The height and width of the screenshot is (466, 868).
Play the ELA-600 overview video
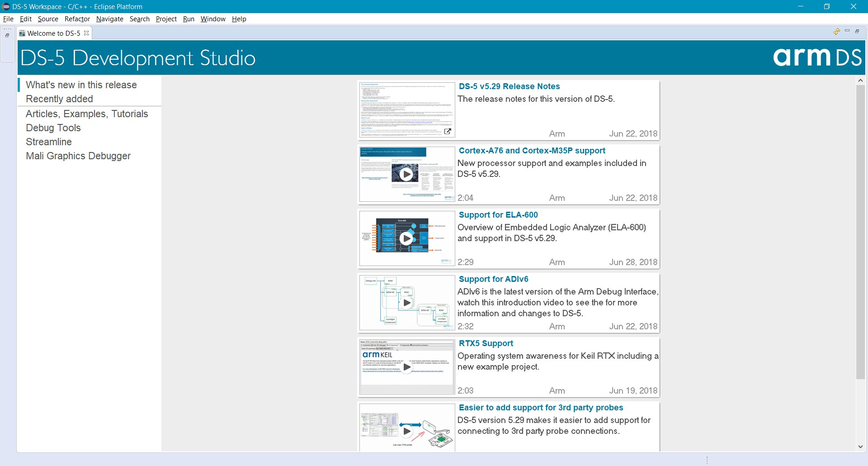pyautogui.click(x=407, y=238)
